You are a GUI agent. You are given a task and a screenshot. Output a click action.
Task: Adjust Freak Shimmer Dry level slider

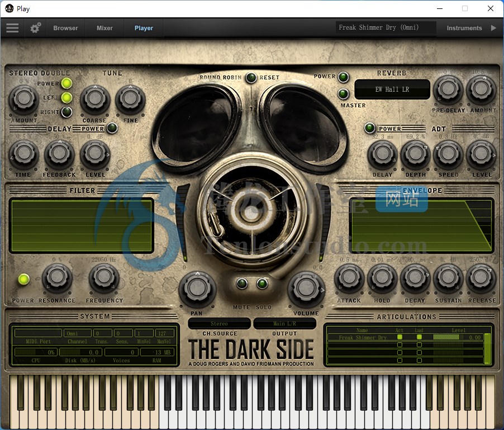(x=448, y=337)
